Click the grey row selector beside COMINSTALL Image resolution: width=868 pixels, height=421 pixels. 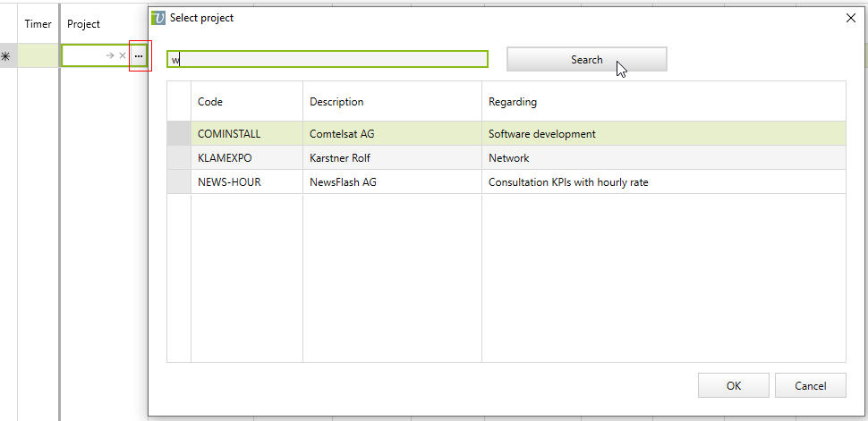179,134
